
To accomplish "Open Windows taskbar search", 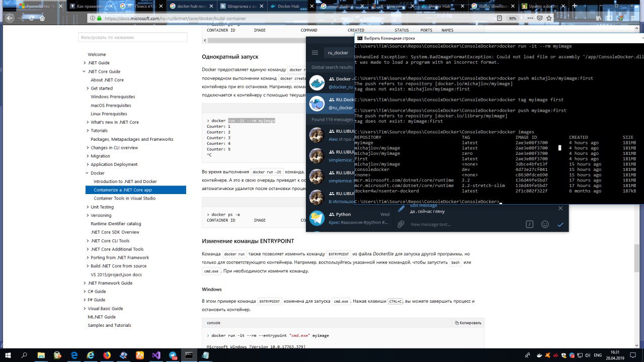I will (24, 355).
